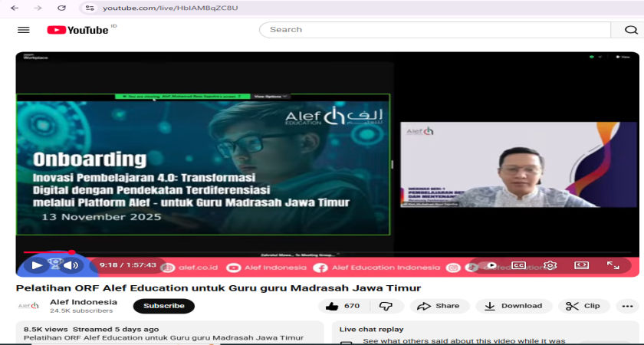Dislike the video with thumbs down

click(386, 306)
